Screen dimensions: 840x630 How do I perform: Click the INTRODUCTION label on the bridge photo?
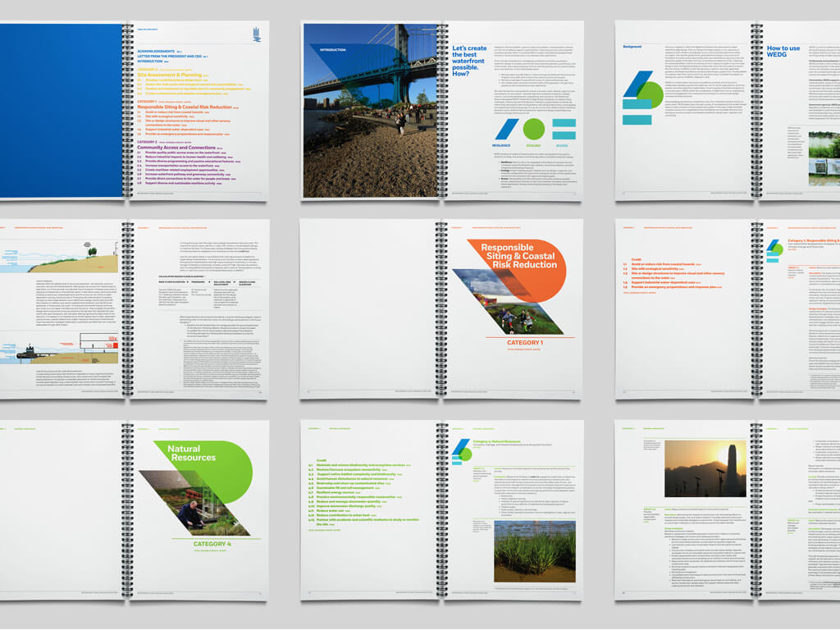coord(333,50)
